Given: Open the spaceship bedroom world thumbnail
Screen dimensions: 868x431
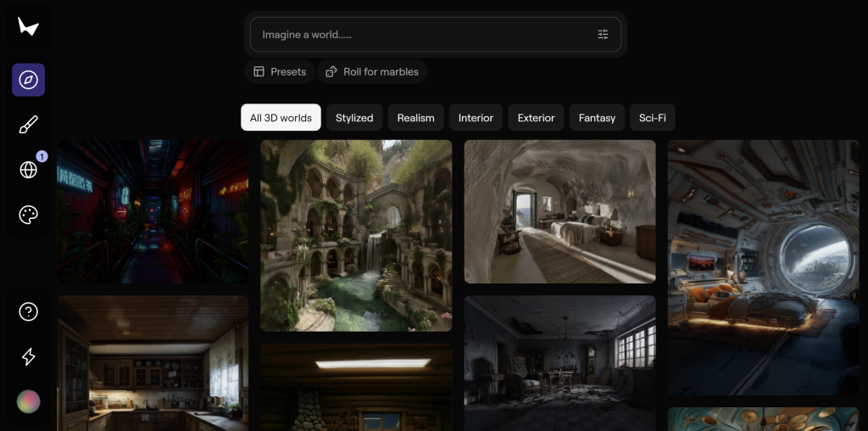Looking at the screenshot, I should (x=763, y=267).
